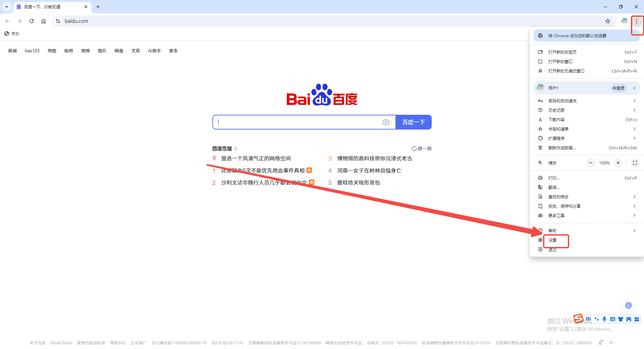Viewport: 644px width, 349px height.
Task: Open hot topic 河南一女子在树林自缢身亡
Action: (x=369, y=170)
